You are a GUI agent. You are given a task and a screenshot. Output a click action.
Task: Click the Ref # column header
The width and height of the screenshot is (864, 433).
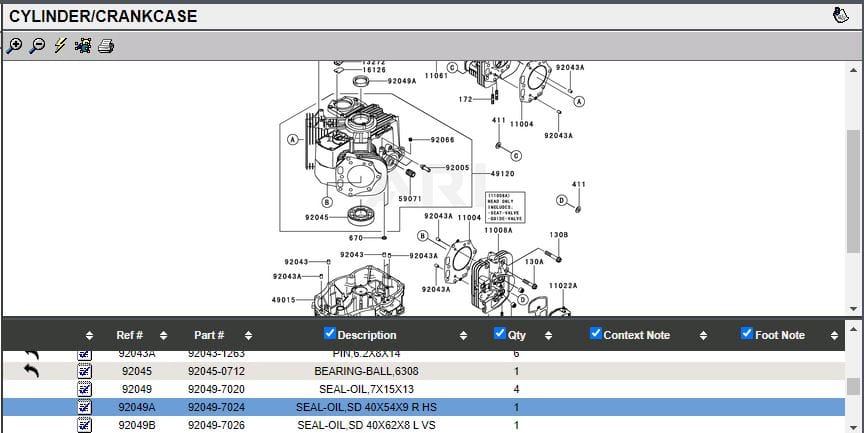coord(129,335)
